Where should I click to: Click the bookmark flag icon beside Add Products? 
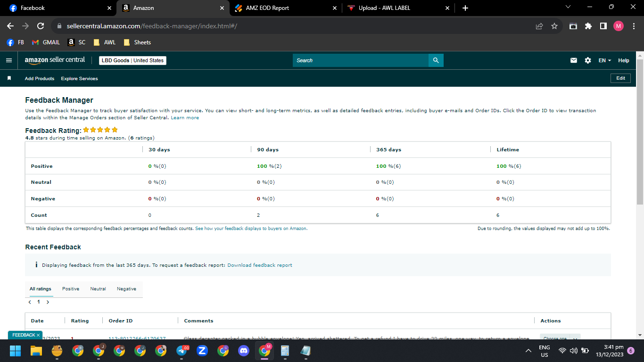pyautogui.click(x=9, y=78)
